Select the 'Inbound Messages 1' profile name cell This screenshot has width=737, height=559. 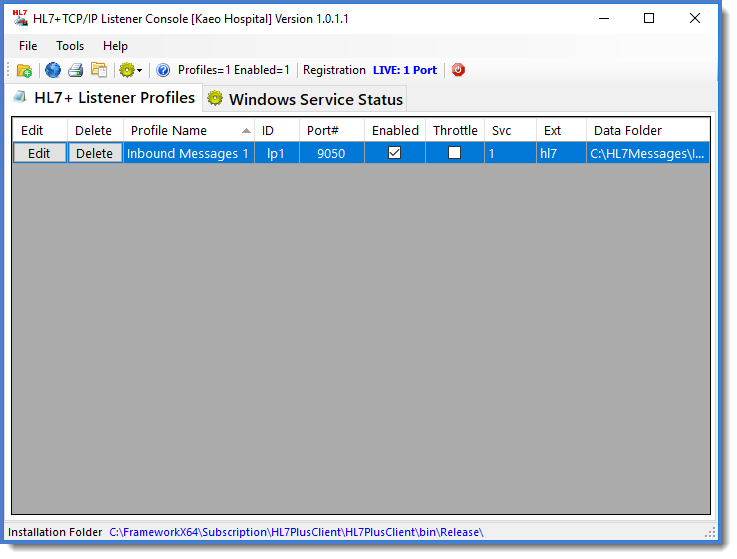(x=189, y=154)
